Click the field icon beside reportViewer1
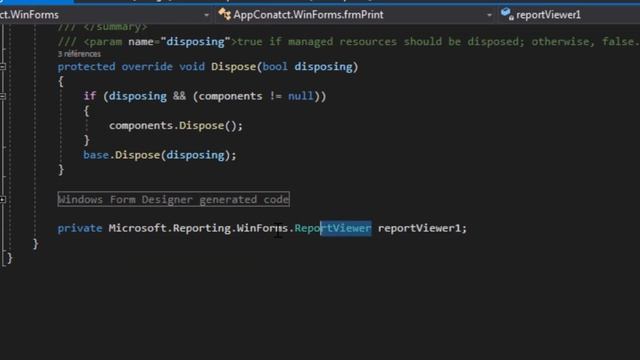640x360 pixels. tap(507, 14)
